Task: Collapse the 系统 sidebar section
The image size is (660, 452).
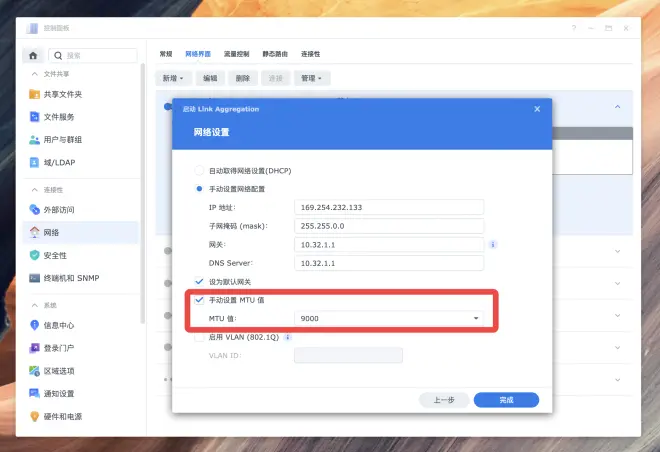Action: pyautogui.click(x=35, y=305)
